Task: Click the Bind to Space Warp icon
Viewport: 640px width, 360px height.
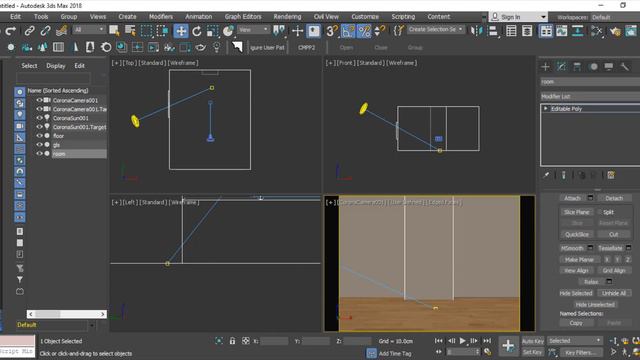Action: (x=61, y=31)
